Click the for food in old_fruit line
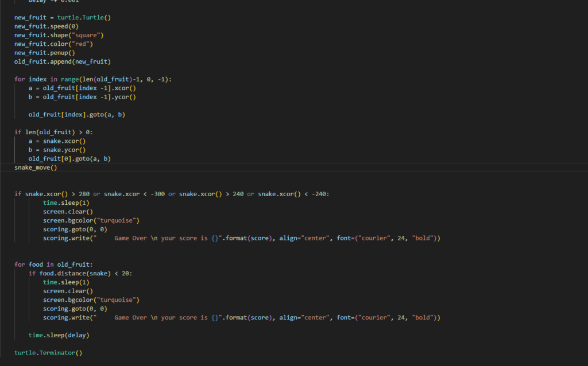The image size is (588, 366). pos(53,264)
